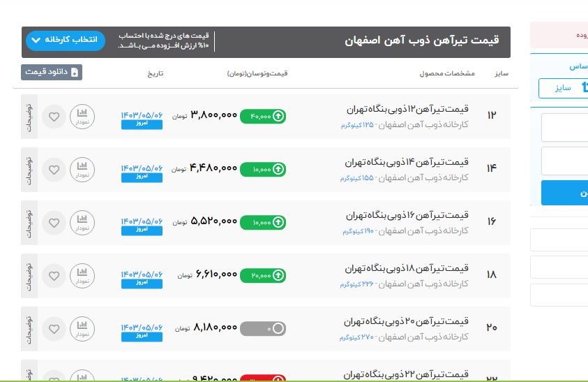Open the قیمت تیرآهن 20 ذوبی بنگاه تهران link
This screenshot has width=588, height=382.
tap(407, 322)
